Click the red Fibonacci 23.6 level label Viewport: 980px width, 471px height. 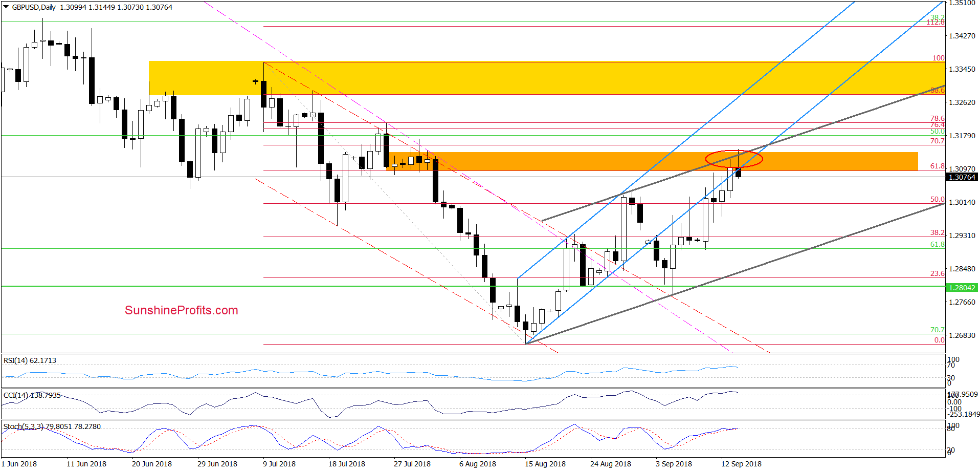click(938, 273)
